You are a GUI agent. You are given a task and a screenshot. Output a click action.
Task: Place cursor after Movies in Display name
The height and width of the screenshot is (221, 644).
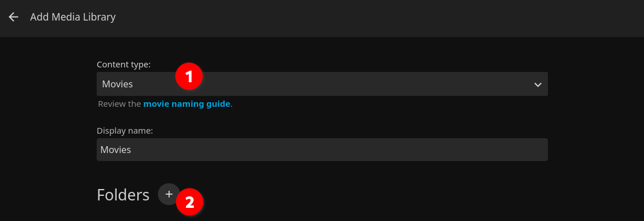pyautogui.click(x=132, y=150)
